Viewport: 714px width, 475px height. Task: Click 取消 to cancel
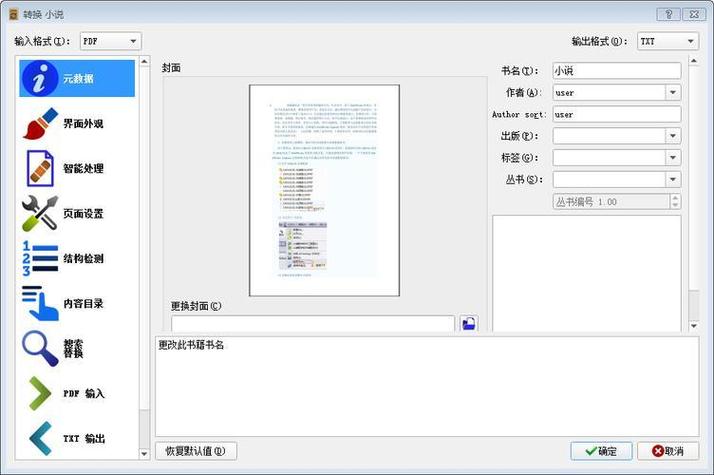[668, 451]
